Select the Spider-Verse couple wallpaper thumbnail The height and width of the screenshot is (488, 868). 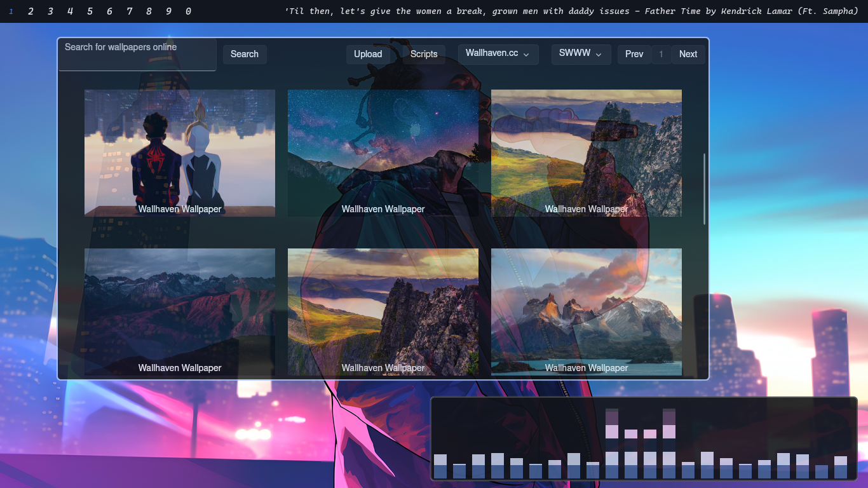180,153
